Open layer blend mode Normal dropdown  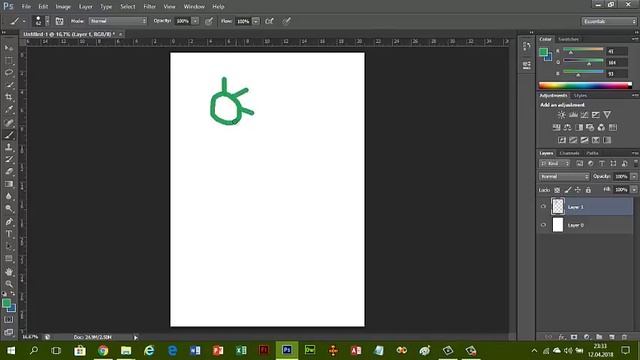click(x=564, y=177)
